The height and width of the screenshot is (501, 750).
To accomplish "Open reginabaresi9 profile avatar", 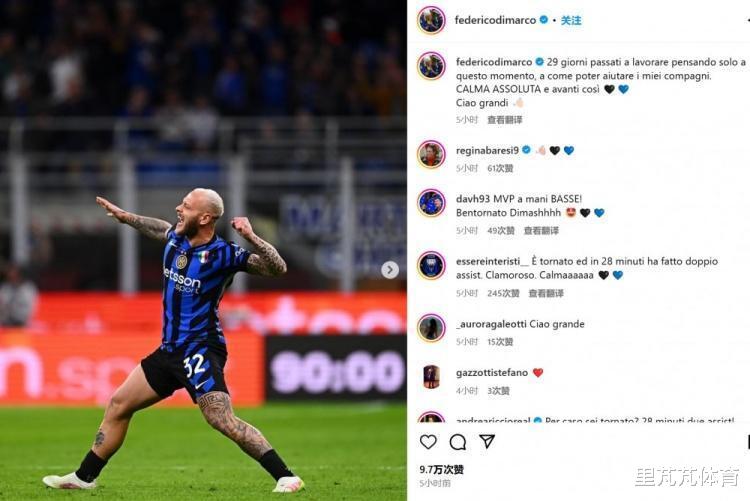I will click(431, 155).
